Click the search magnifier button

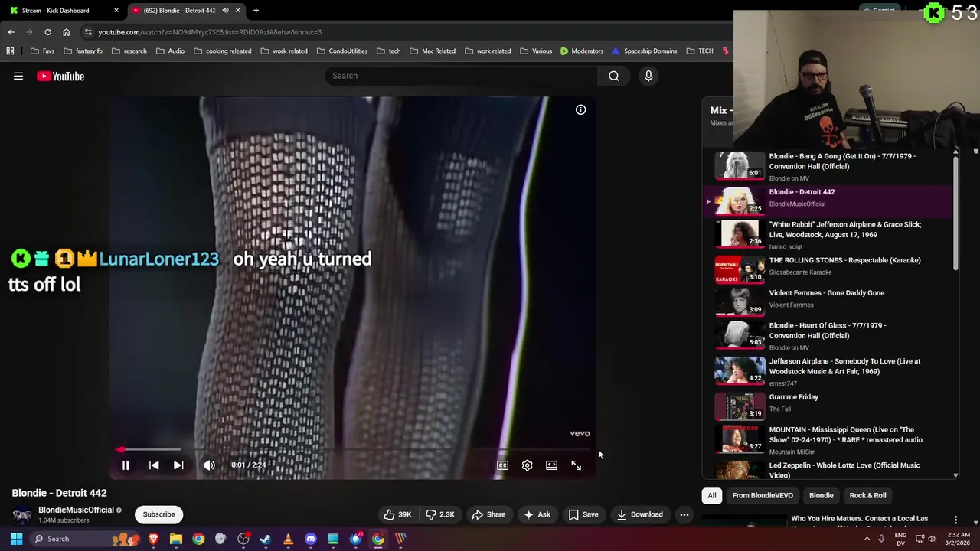click(x=614, y=76)
